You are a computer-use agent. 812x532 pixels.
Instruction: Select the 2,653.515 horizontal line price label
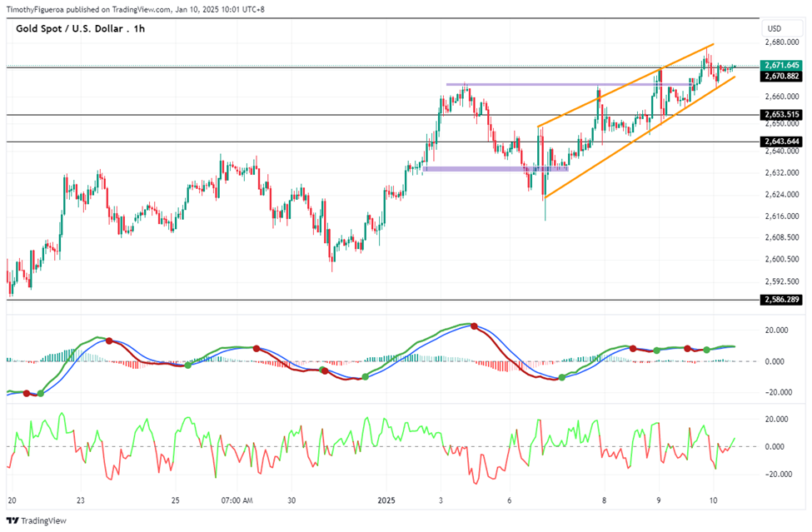[x=782, y=114]
